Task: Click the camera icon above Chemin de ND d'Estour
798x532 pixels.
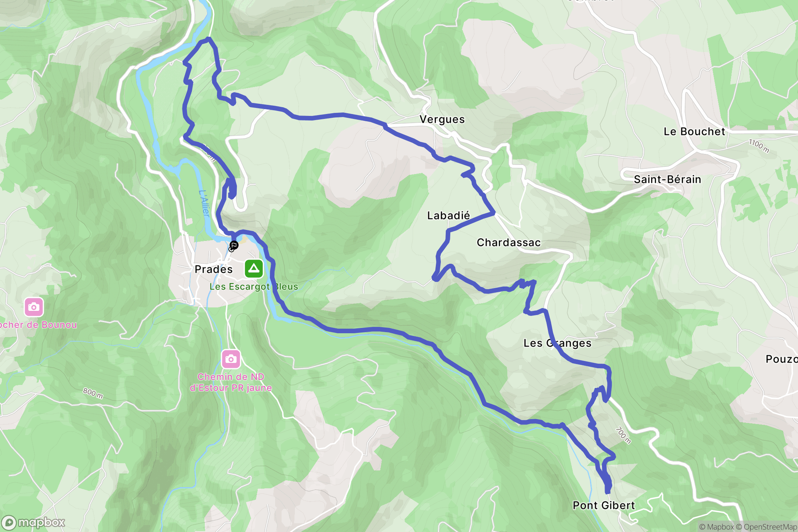Action: point(231,359)
